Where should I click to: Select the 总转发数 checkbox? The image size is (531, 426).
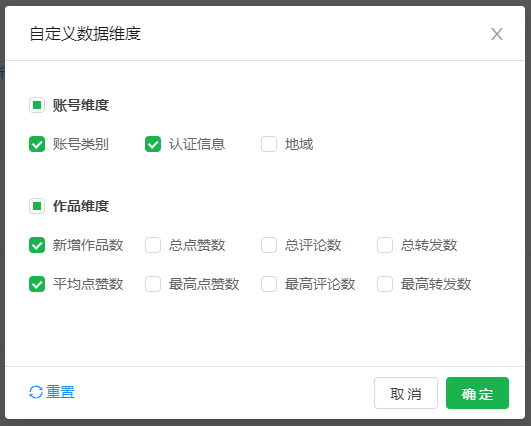click(x=385, y=245)
